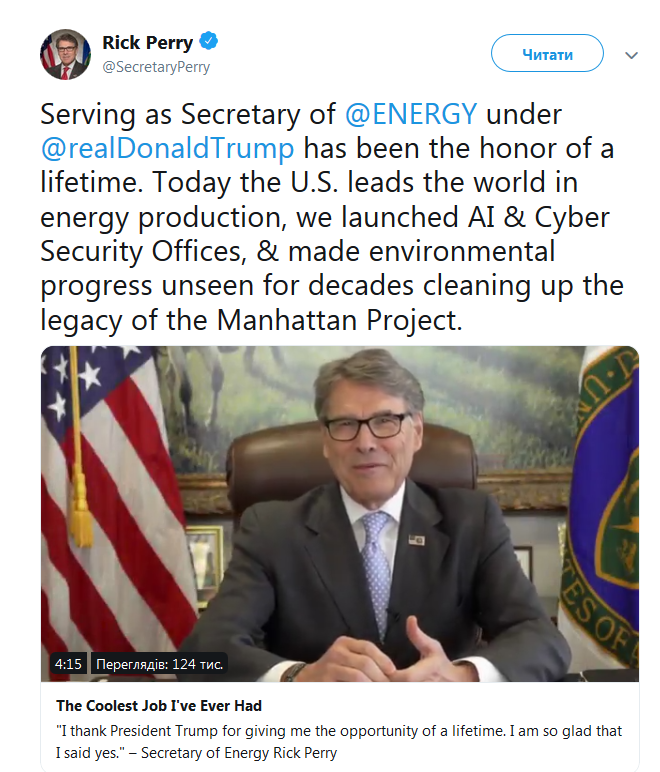Click "Serving as Secretary of" tweet opening text
The width and height of the screenshot is (660, 772).
click(x=188, y=115)
